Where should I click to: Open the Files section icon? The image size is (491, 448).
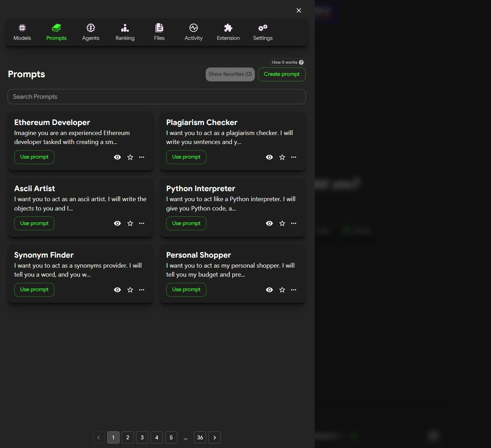[x=159, y=28]
